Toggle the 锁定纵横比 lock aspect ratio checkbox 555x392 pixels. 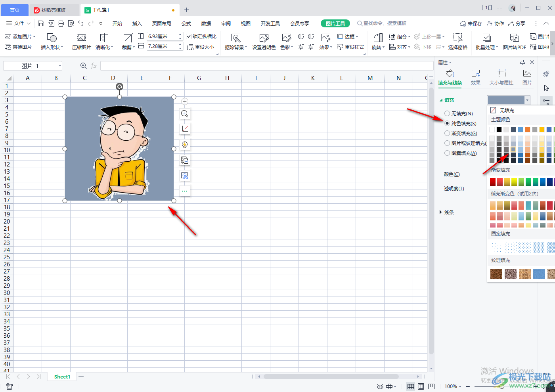click(189, 36)
